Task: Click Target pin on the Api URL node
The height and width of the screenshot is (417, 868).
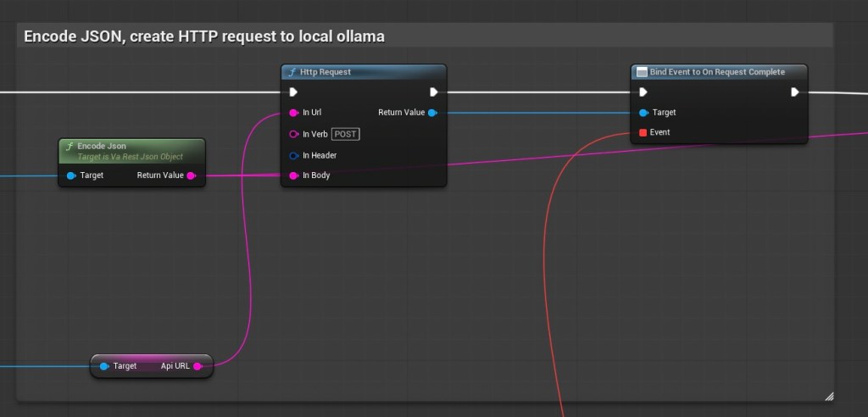Action: [104, 366]
